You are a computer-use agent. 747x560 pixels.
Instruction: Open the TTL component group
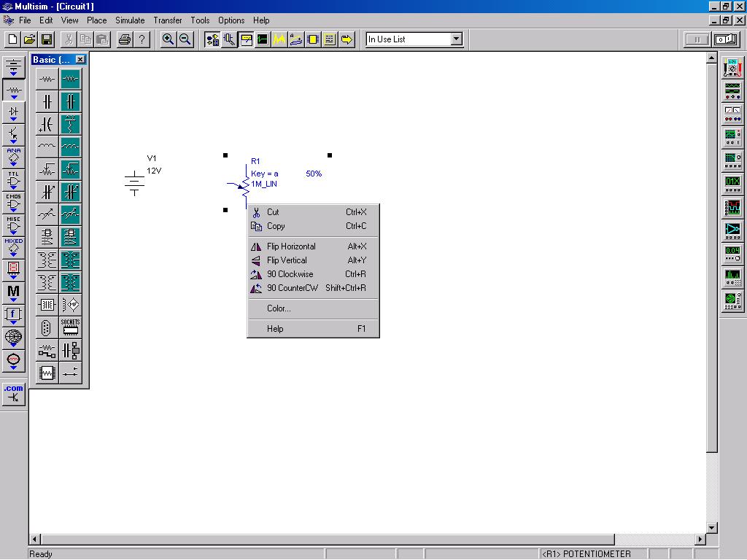tap(13, 180)
